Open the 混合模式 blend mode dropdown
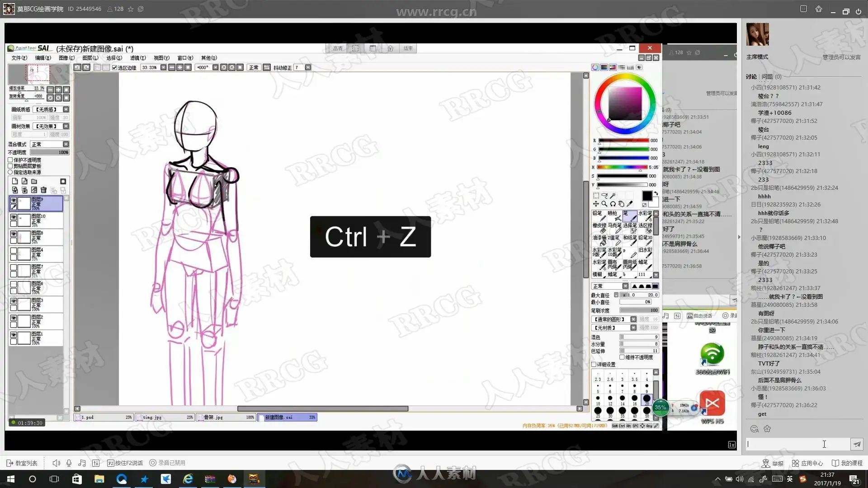Viewport: 868px width, 488px height. click(x=66, y=144)
